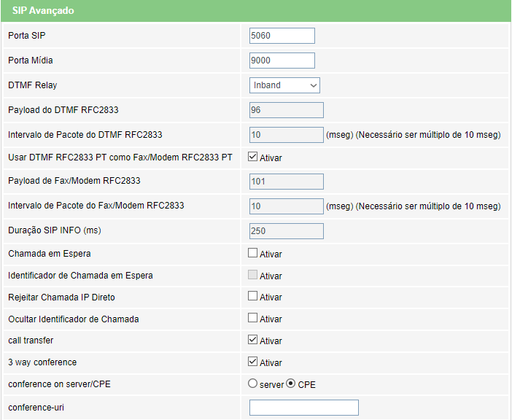Click the Duração SIP INFO field
Viewport: 512px width, 420px height.
(x=287, y=231)
